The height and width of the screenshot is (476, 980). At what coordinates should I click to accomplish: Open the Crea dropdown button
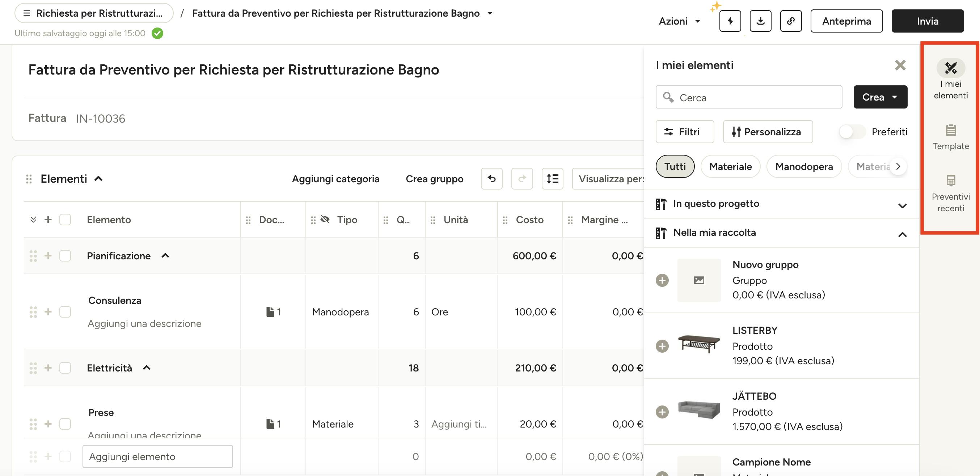point(880,97)
